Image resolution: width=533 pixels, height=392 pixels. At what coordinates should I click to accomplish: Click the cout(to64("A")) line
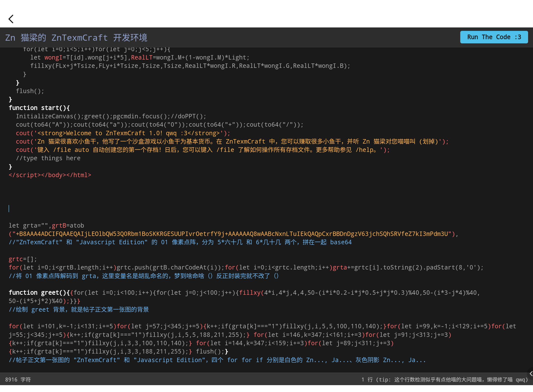(160, 125)
